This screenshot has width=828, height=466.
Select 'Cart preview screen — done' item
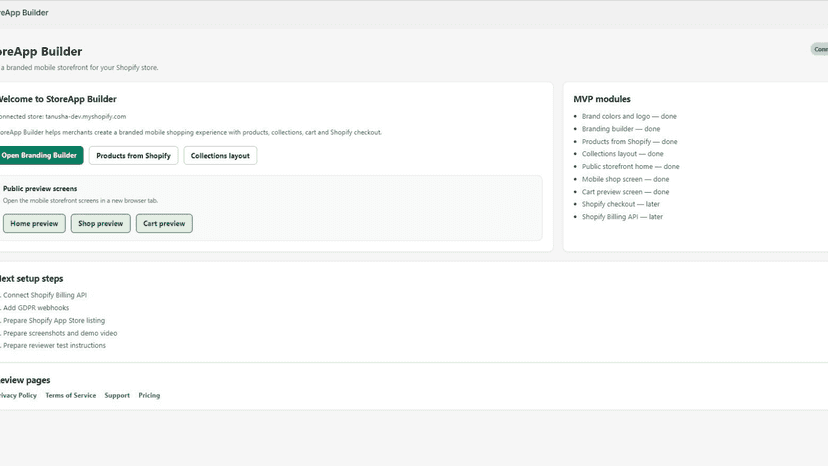point(625,192)
